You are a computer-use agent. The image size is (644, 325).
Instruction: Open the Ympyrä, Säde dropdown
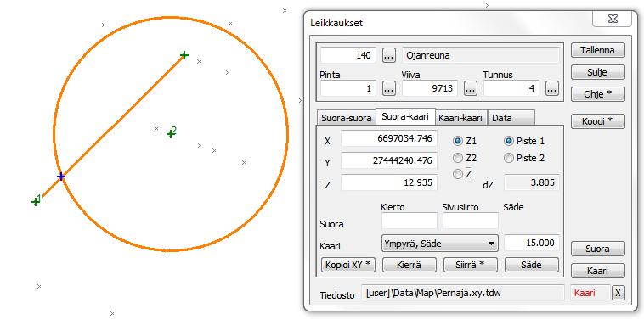pyautogui.click(x=440, y=244)
